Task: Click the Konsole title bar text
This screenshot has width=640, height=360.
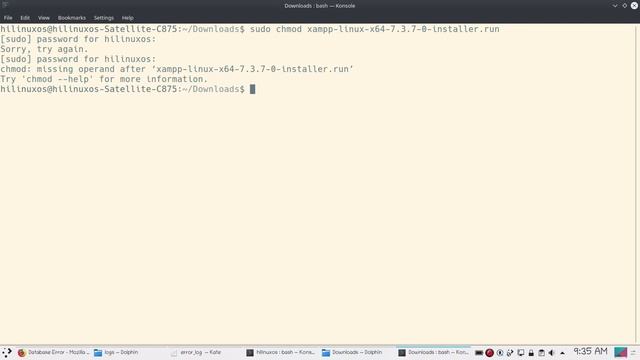Action: pos(320,6)
